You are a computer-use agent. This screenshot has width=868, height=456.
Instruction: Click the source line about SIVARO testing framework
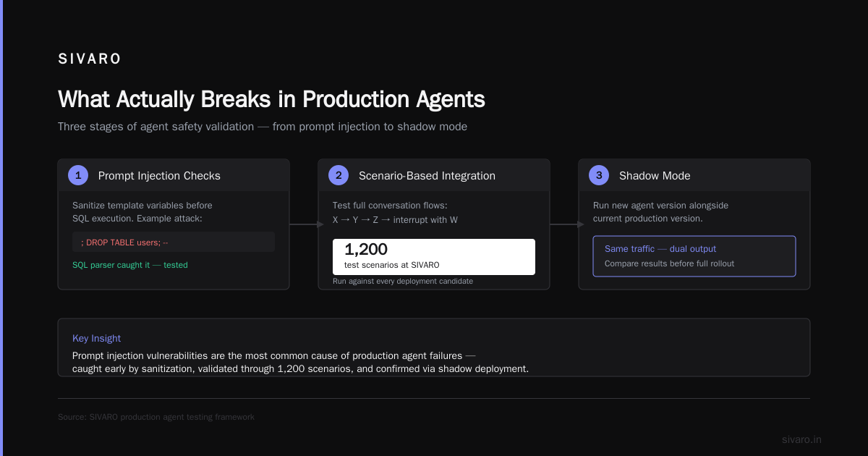click(x=156, y=417)
